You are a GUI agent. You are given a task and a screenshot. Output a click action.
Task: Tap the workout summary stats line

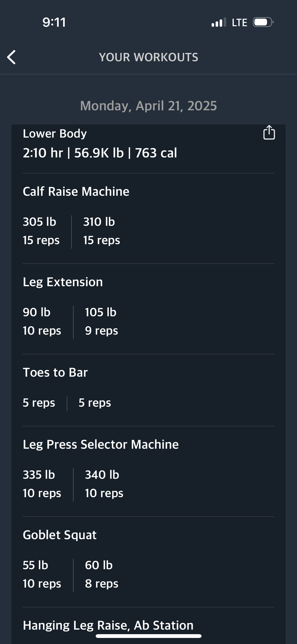tap(100, 153)
